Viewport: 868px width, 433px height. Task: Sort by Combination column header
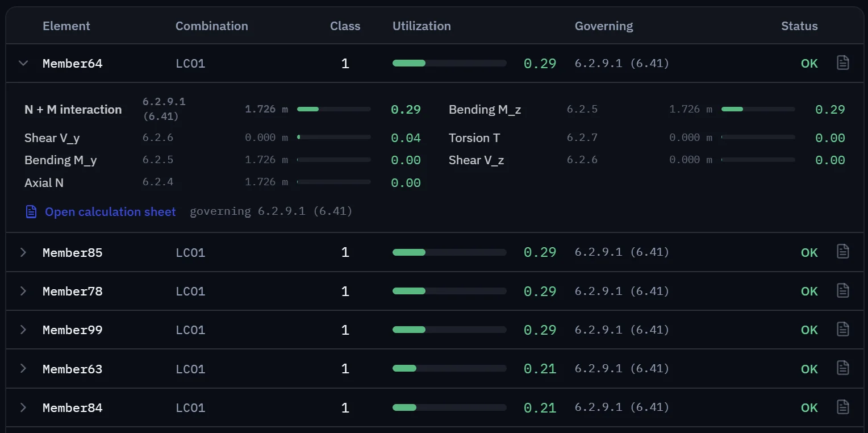coord(212,26)
